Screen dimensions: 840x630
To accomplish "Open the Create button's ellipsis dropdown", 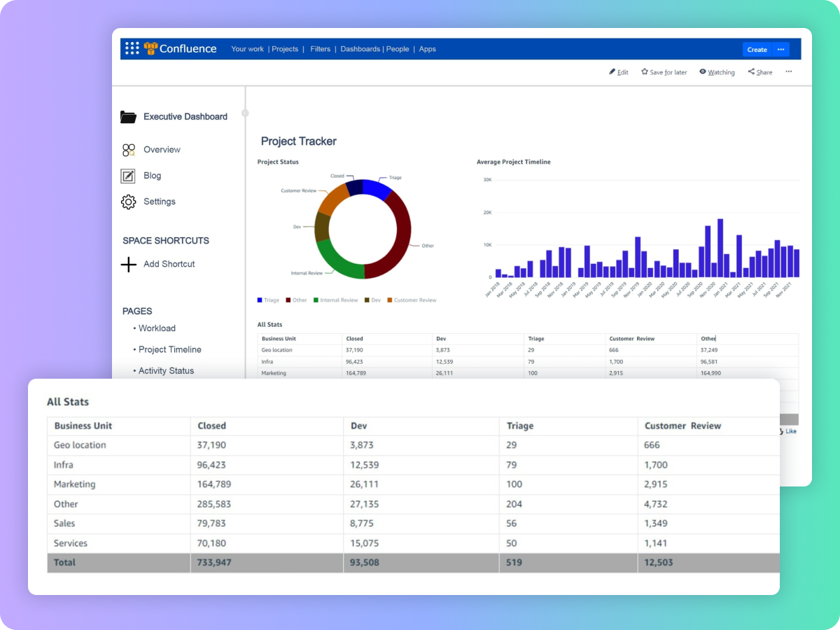I will pos(780,49).
